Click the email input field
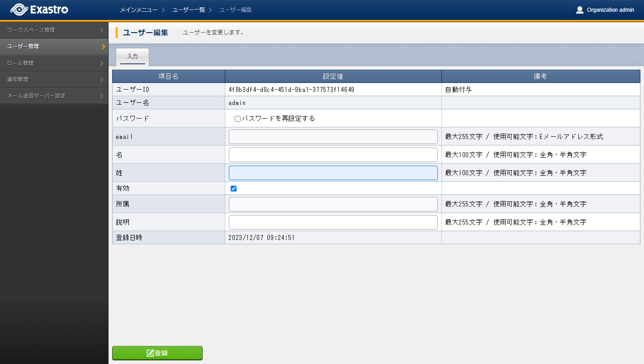This screenshot has height=364, width=644. [333, 137]
